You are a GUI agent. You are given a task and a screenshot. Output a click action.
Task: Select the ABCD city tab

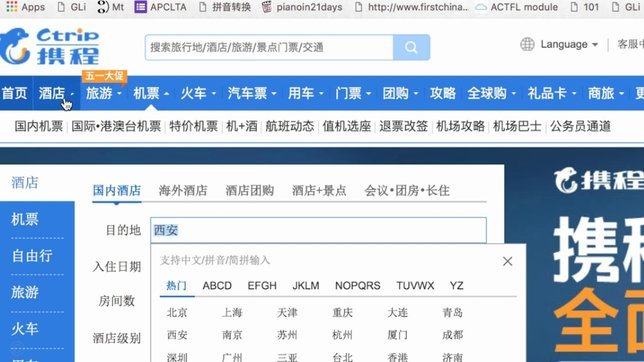click(x=217, y=286)
